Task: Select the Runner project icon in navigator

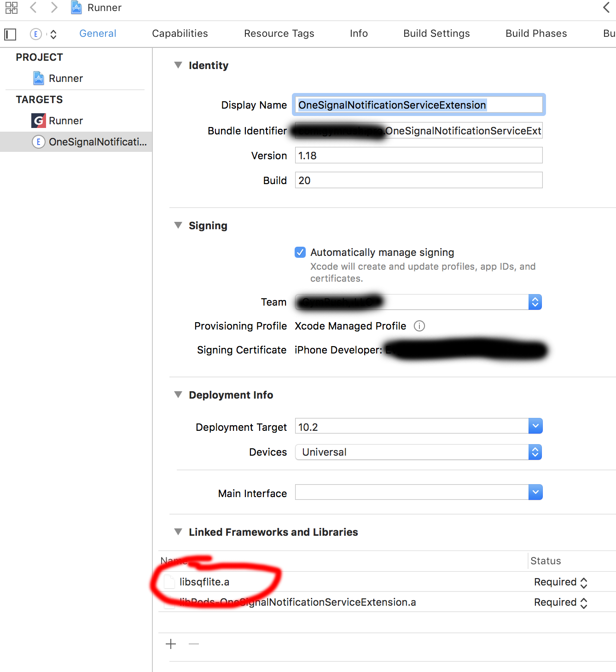Action: pos(39,78)
